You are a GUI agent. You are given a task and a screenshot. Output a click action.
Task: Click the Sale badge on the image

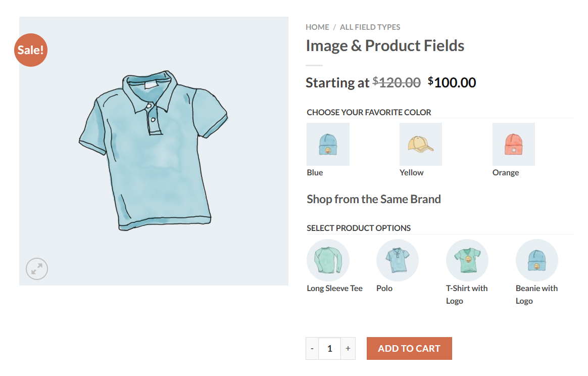[31, 50]
